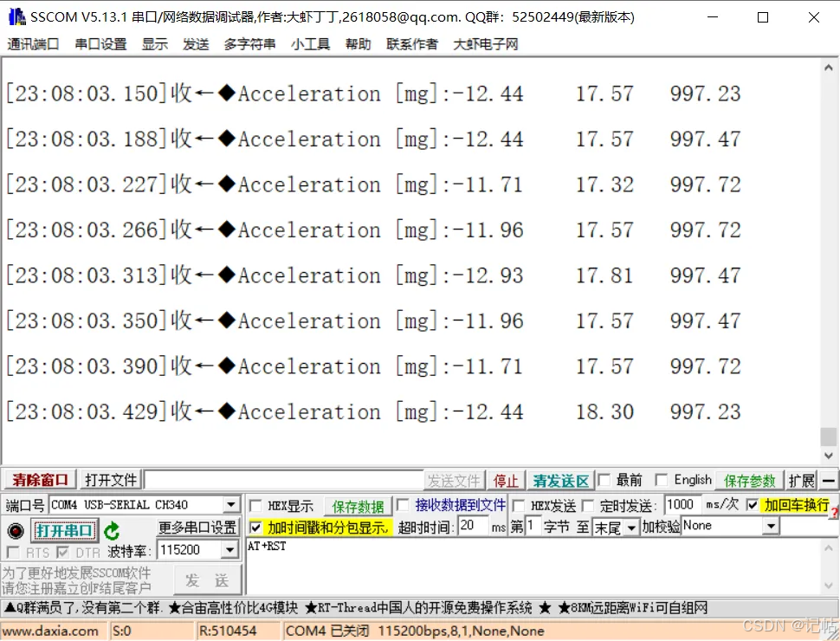Uncheck the 加回车换行 checkbox
840x641 pixels.
[x=753, y=505]
